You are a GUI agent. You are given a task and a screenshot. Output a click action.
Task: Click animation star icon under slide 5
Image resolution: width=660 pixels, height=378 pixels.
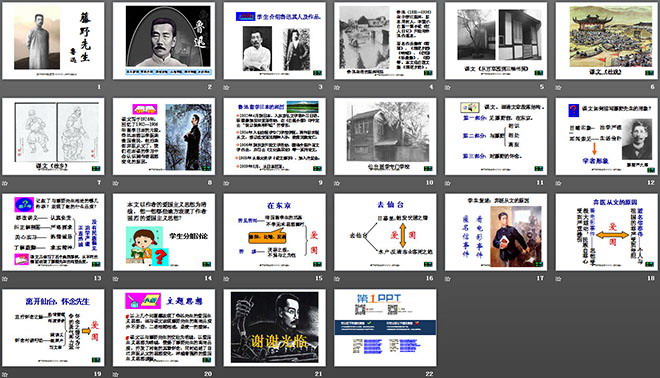pyautogui.click(x=448, y=88)
